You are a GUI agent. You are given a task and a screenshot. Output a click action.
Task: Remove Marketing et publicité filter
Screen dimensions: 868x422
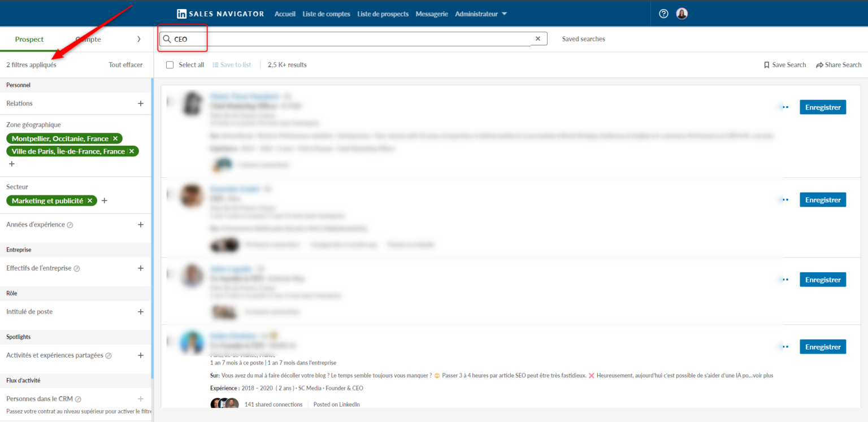point(90,201)
